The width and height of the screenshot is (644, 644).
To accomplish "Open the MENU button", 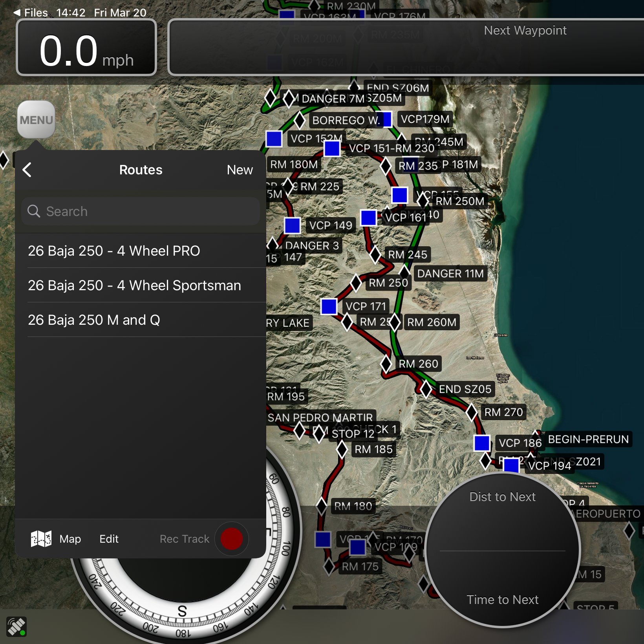I will 36,120.
